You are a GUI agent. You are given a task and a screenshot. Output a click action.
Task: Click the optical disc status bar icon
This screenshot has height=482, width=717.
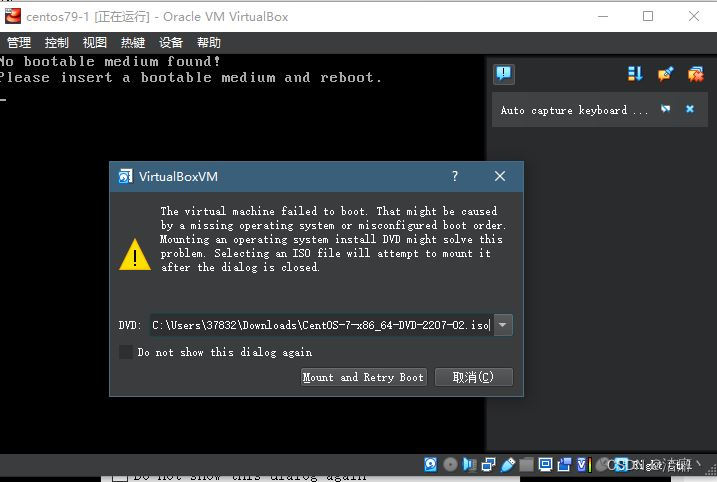click(450, 465)
